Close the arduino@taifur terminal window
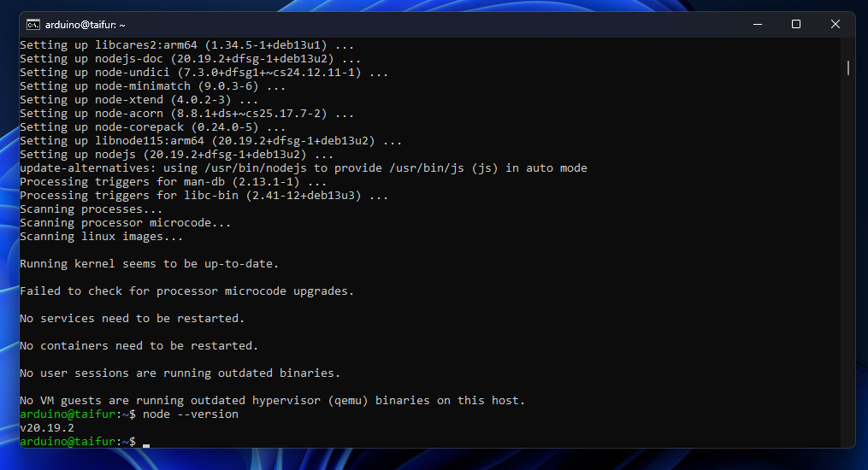The height and width of the screenshot is (470, 868). [836, 24]
